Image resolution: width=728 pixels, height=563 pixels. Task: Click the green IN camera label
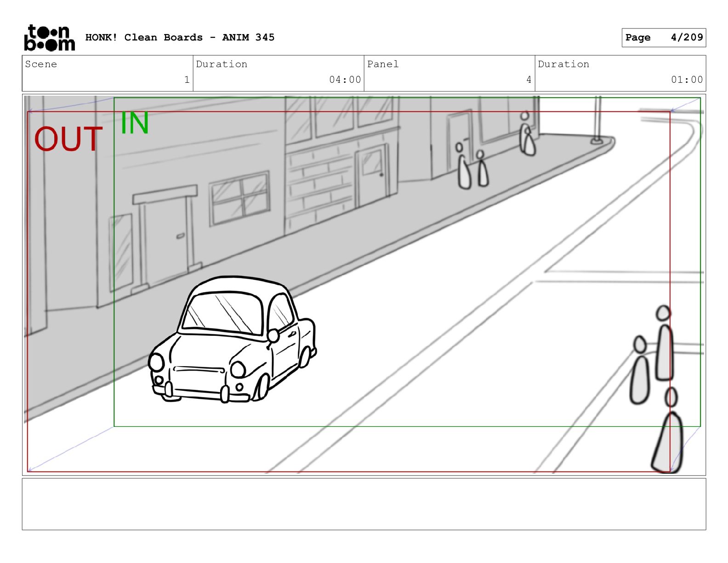point(134,123)
